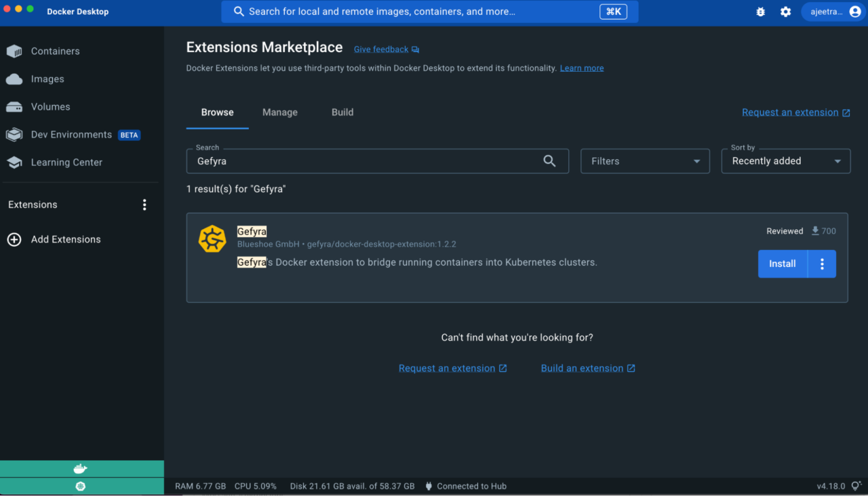
Task: Open Dev Environments from the sidebar
Action: click(x=71, y=134)
